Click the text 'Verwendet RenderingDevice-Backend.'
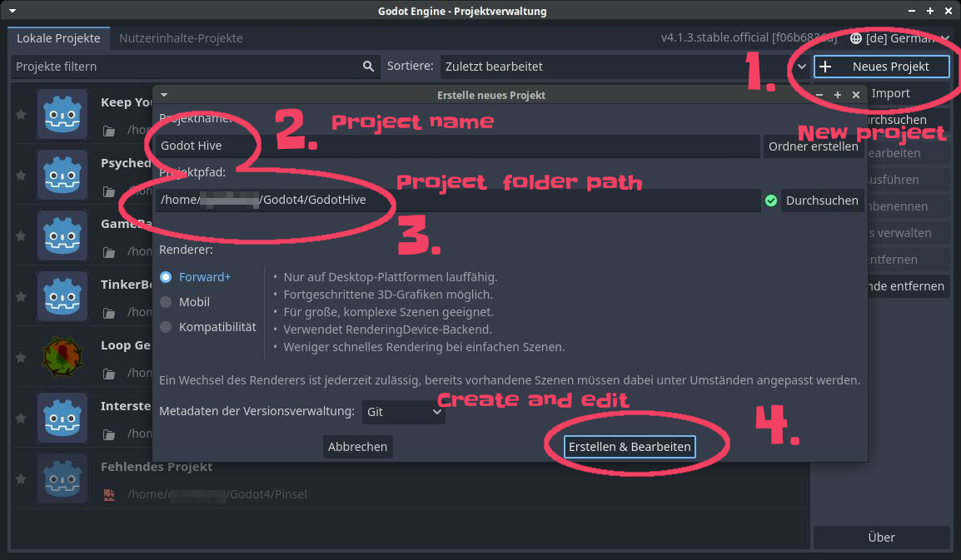 pos(388,330)
